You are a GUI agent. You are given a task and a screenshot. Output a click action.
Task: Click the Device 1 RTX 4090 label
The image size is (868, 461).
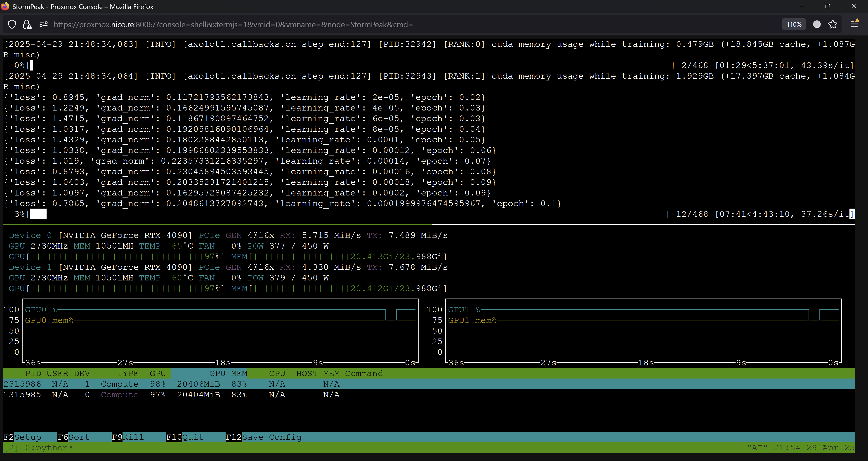pyautogui.click(x=125, y=267)
